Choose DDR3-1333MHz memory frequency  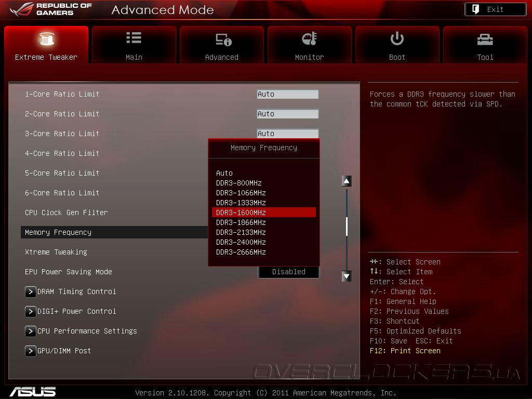point(263,203)
